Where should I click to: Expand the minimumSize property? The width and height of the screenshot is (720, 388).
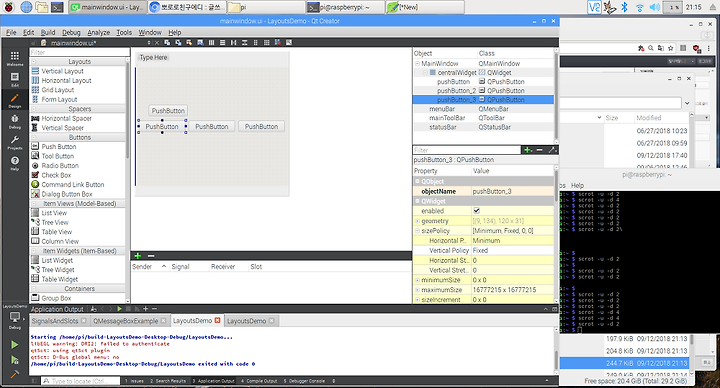point(417,280)
